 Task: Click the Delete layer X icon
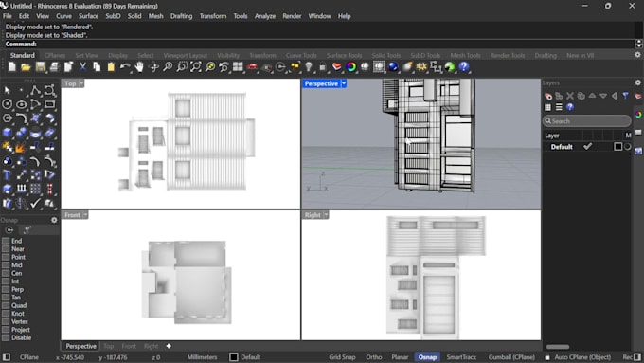[x=570, y=96]
